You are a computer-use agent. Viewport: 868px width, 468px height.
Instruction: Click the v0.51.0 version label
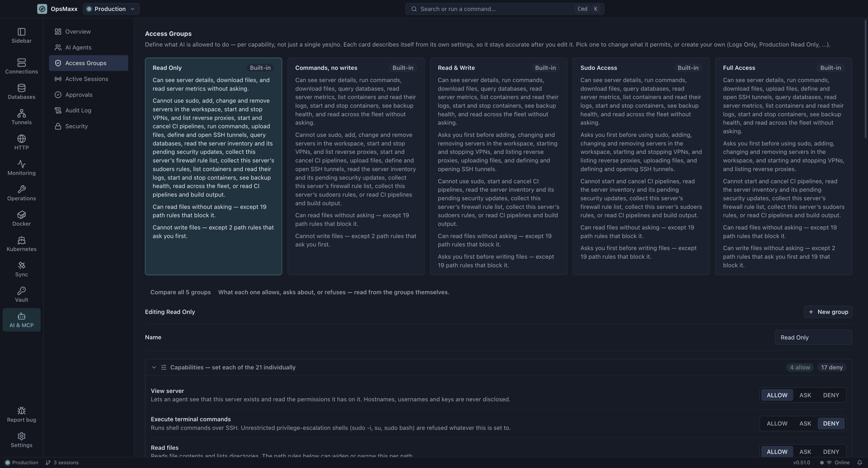click(801, 463)
